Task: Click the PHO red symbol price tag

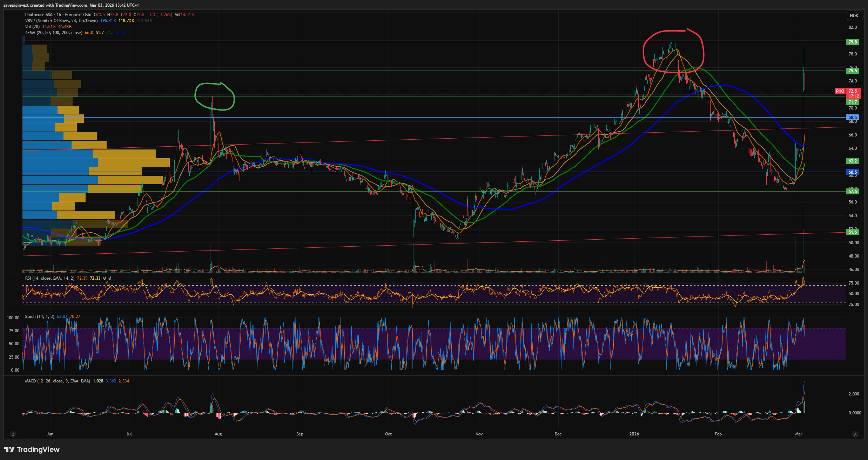Action: (840, 91)
